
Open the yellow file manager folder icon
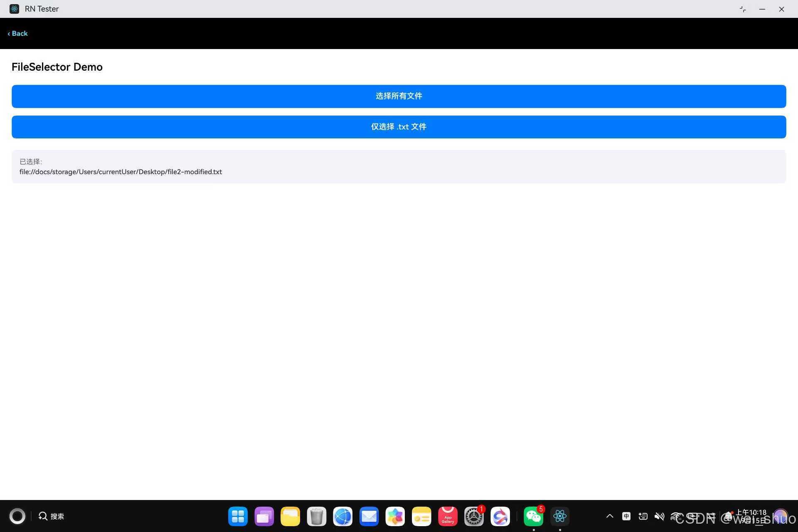[290, 517]
